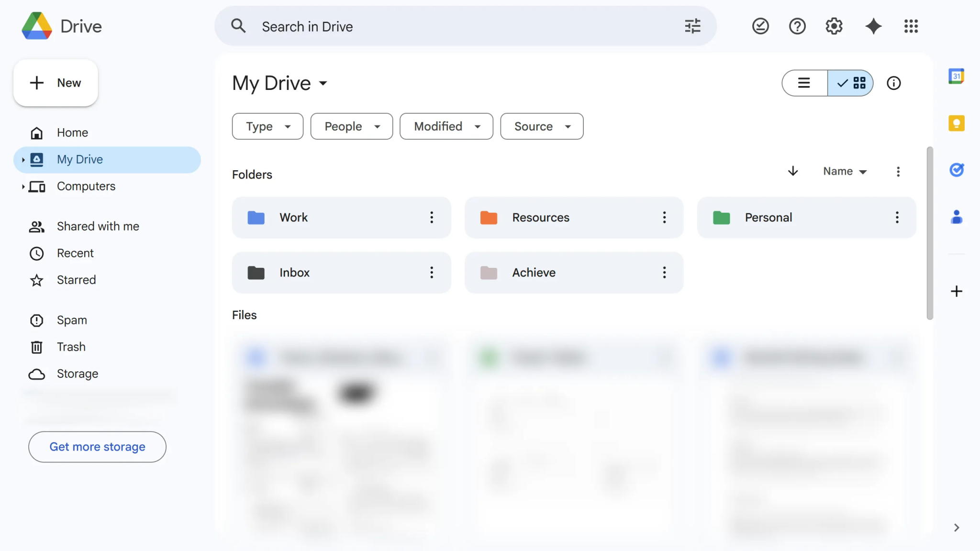980x551 pixels.
Task: Open Google Calendar from the side panel
Action: coord(957,76)
